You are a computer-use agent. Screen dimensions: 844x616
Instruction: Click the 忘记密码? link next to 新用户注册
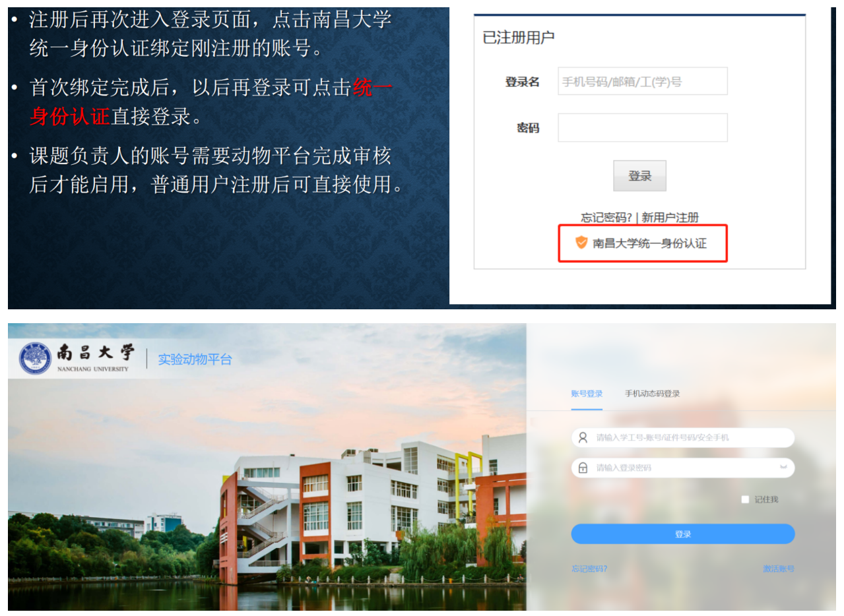click(606, 218)
